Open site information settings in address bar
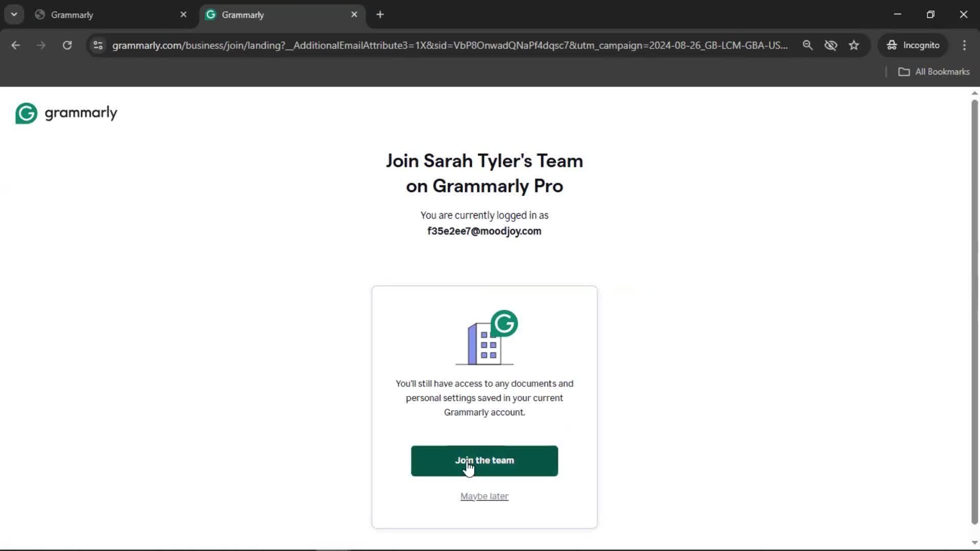 (97, 45)
